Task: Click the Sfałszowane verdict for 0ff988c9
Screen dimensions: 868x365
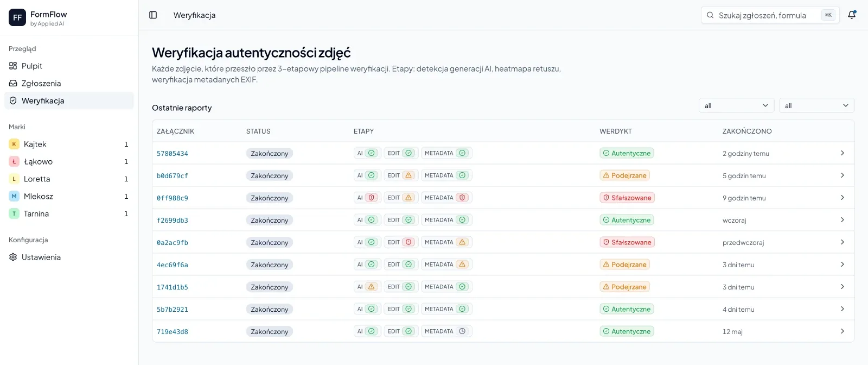Action: coord(627,198)
